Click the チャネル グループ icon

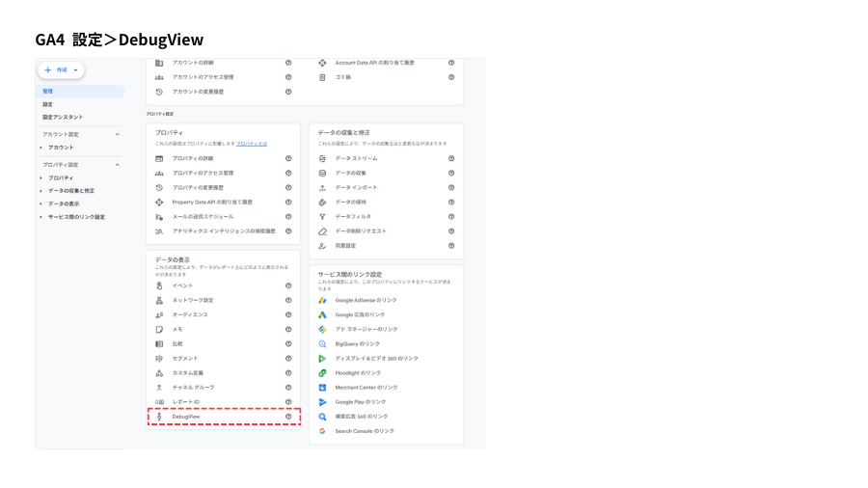tap(159, 388)
